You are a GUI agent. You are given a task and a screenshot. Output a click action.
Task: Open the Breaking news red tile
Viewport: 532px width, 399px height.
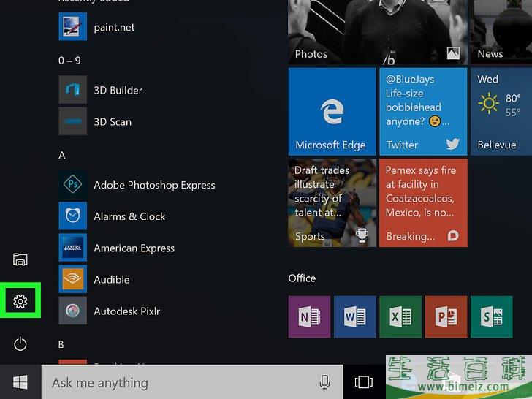tap(423, 203)
